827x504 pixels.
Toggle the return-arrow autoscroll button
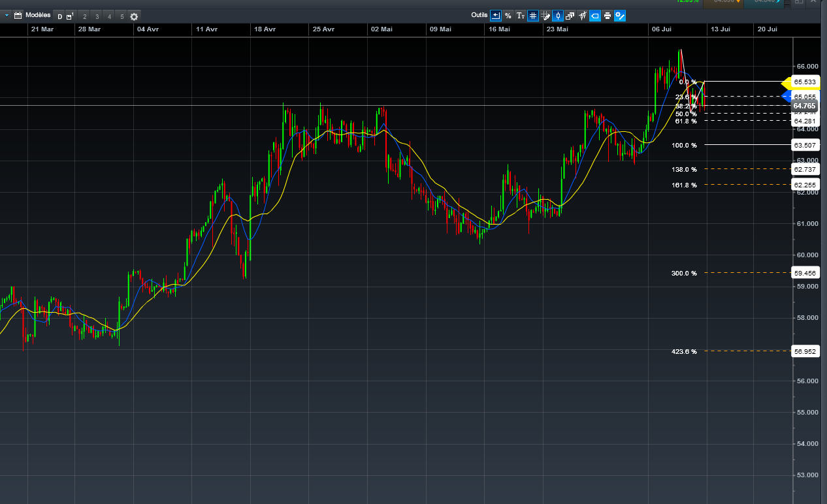pyautogui.click(x=496, y=16)
